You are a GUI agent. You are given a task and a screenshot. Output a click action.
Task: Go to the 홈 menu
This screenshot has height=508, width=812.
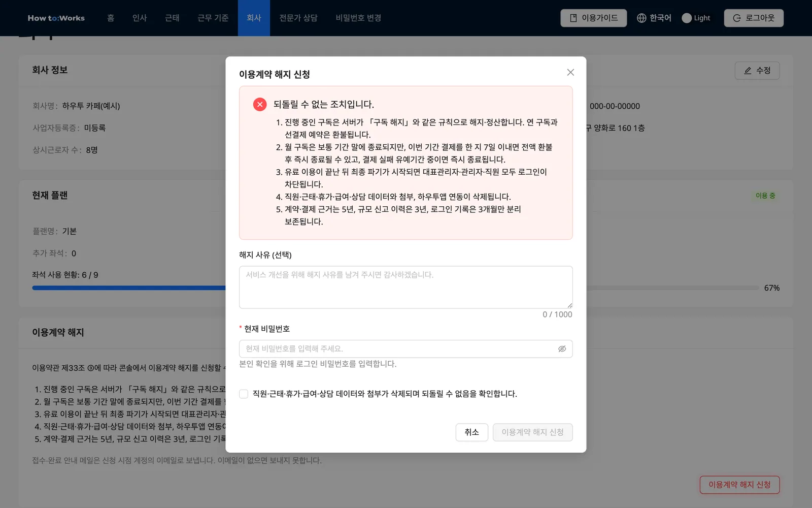pyautogui.click(x=111, y=18)
